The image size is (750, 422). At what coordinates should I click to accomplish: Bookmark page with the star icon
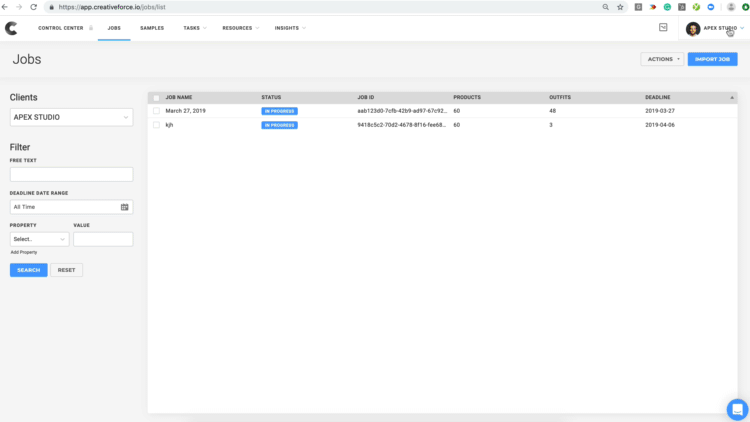click(620, 7)
